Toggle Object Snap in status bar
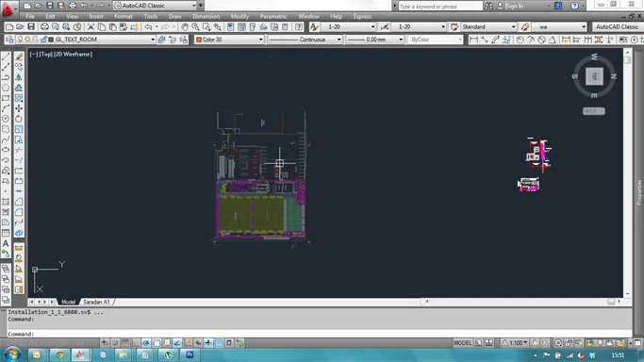The image size is (644, 362). coord(157,343)
